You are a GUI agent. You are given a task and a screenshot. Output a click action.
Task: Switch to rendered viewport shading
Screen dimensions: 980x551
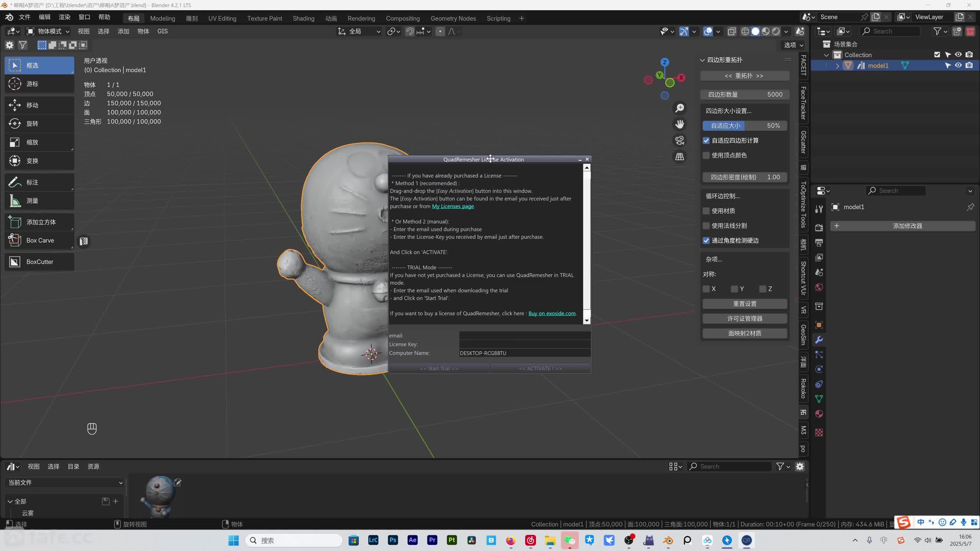click(776, 31)
